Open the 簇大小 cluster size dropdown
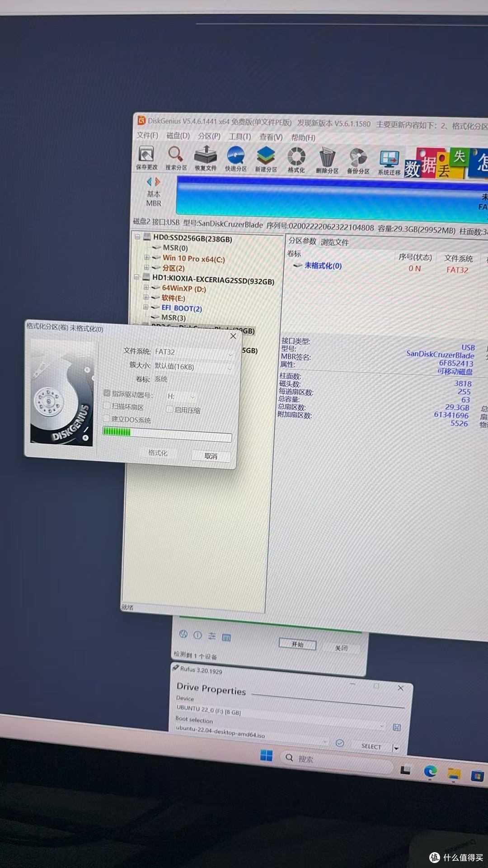The width and height of the screenshot is (488, 868). click(193, 367)
